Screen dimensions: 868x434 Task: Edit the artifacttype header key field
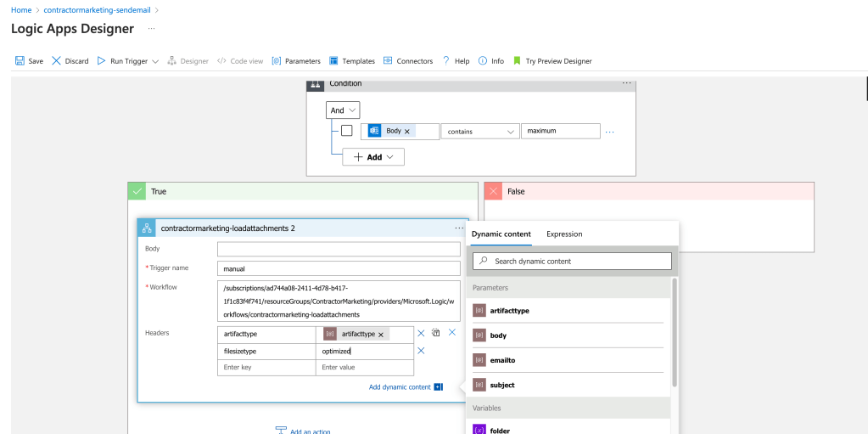pyautogui.click(x=266, y=335)
